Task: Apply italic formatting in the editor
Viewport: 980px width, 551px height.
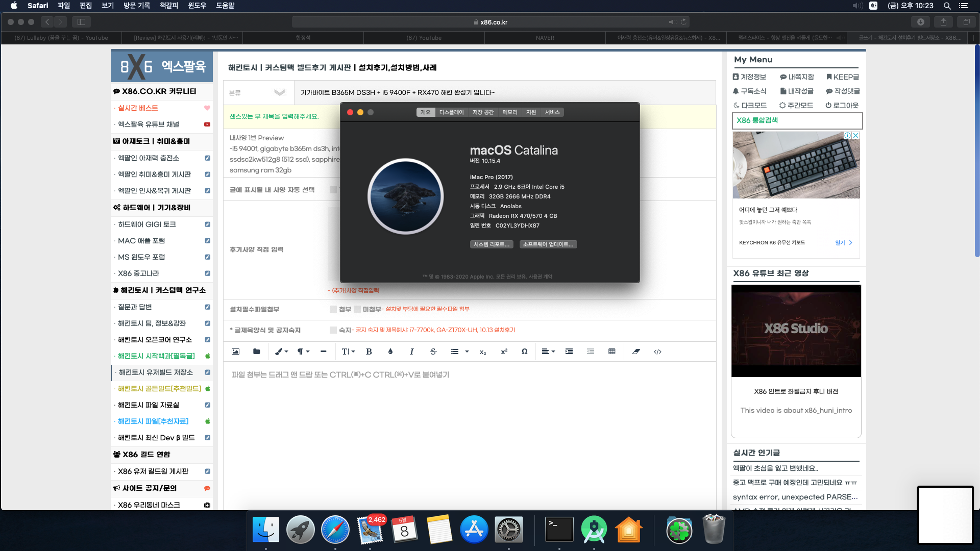Action: 412,352
